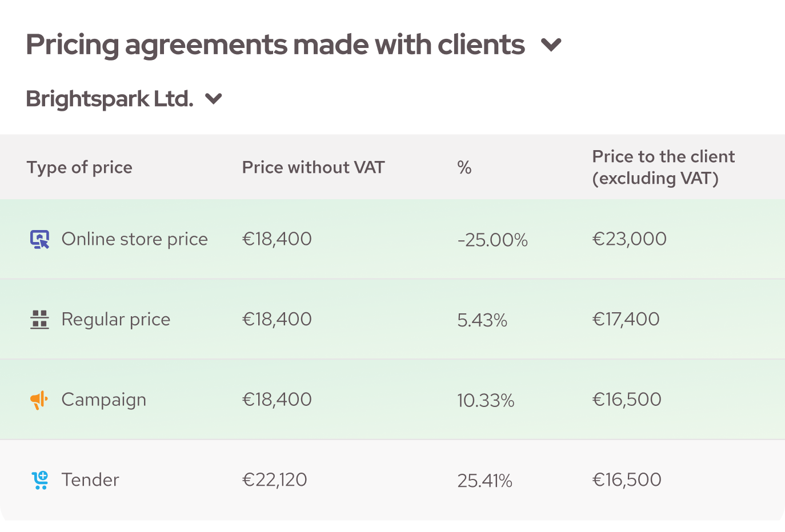Click the % column header
Screen dimensions: 785x532
tap(464, 167)
